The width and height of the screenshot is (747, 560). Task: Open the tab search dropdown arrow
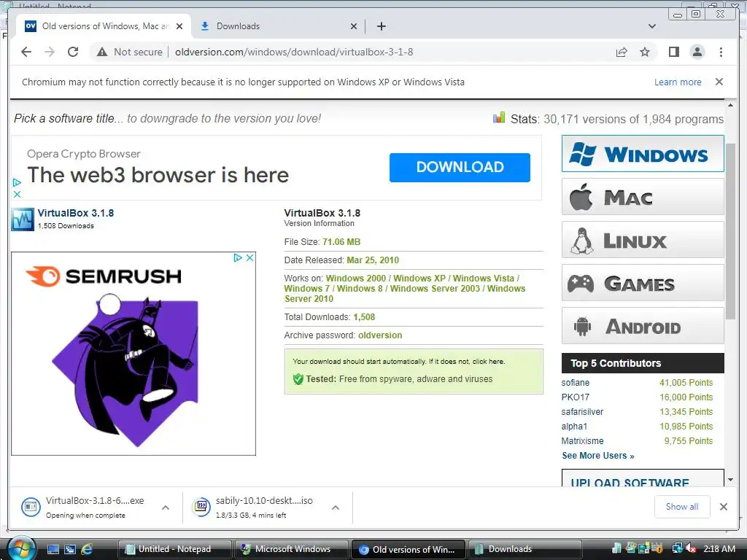652,26
